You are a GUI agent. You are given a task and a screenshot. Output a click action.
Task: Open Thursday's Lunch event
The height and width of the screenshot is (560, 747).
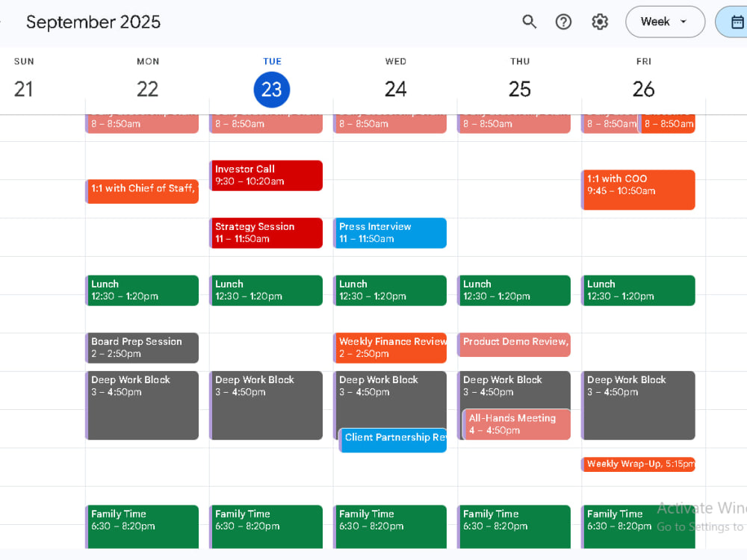point(514,290)
